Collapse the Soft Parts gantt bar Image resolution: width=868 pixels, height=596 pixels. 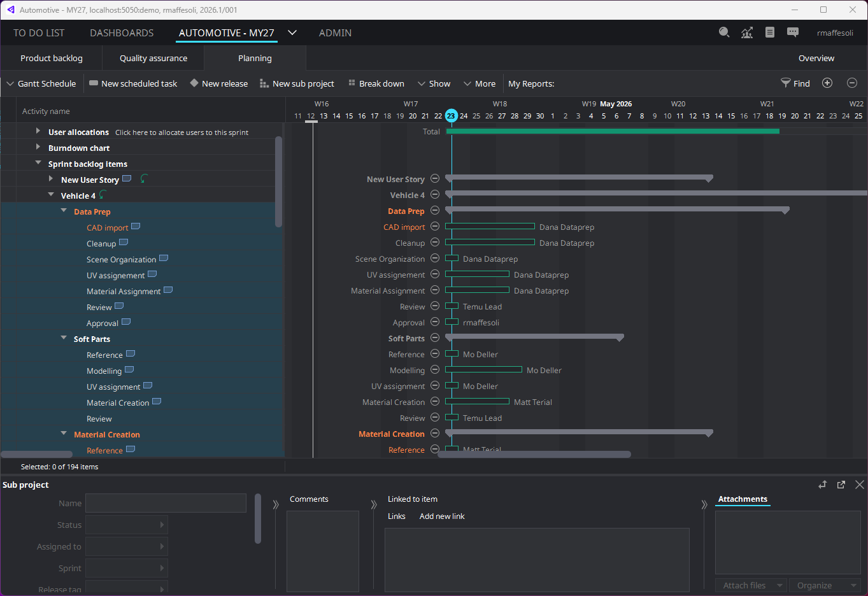pyautogui.click(x=434, y=338)
